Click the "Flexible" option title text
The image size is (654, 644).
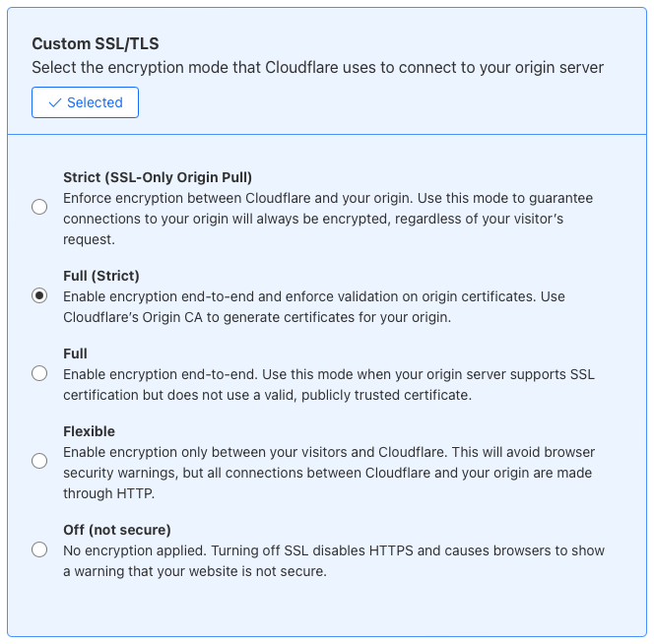point(89,431)
